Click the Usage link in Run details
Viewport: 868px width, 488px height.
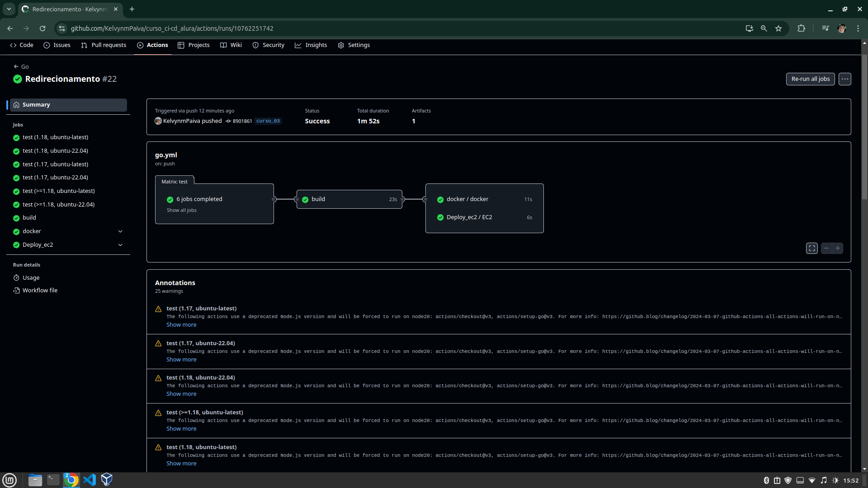(30, 277)
